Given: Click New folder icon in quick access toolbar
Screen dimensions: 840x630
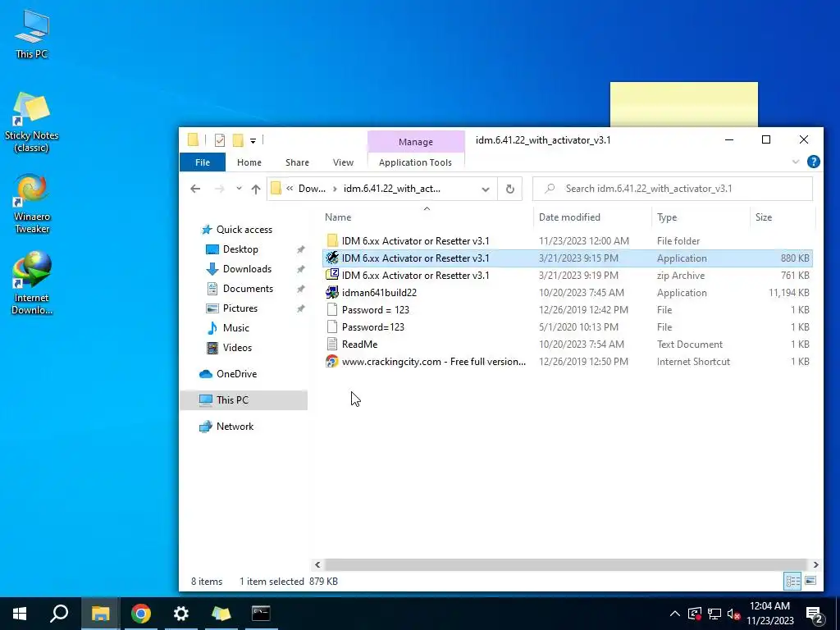Looking at the screenshot, I should [238, 140].
